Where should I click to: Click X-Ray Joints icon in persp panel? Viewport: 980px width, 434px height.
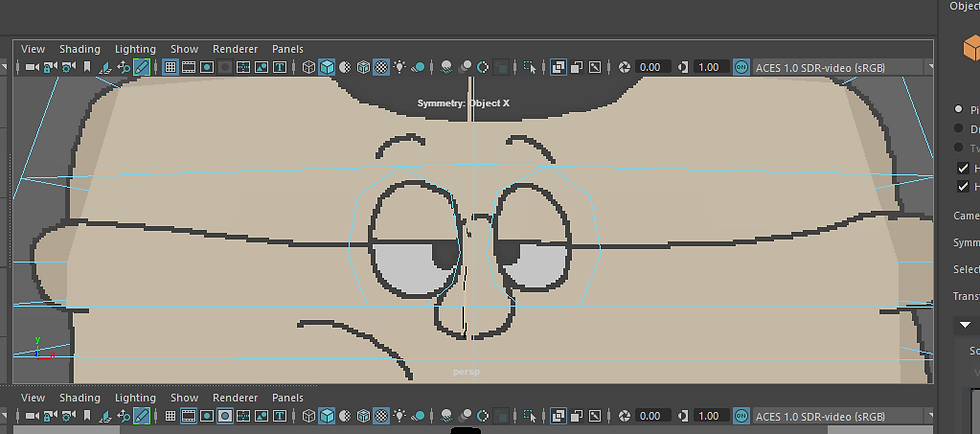tap(595, 67)
